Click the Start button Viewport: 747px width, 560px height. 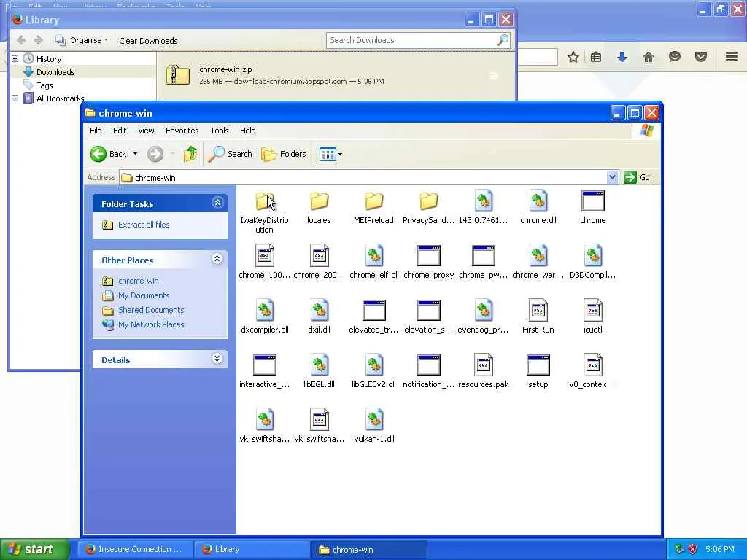click(x=34, y=550)
